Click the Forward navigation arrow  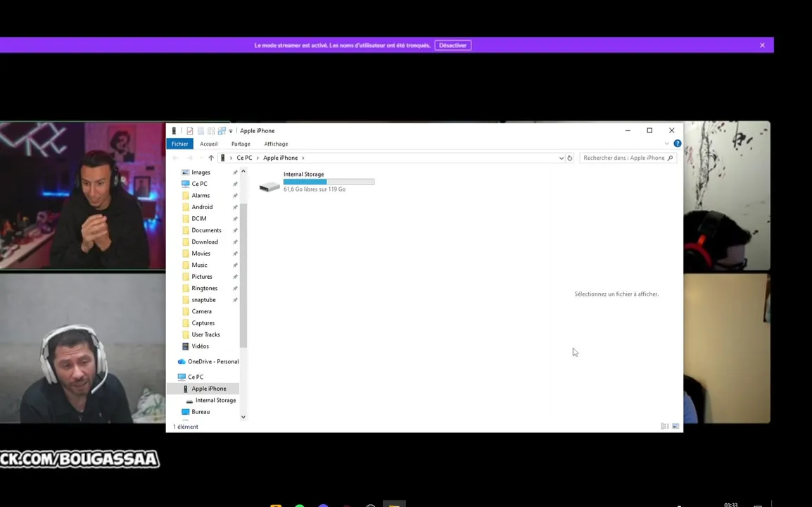189,158
